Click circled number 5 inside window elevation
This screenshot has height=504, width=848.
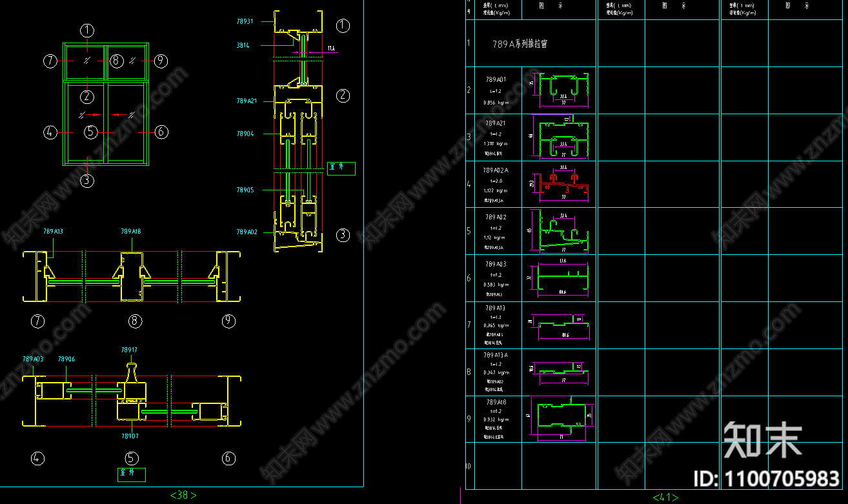90,132
